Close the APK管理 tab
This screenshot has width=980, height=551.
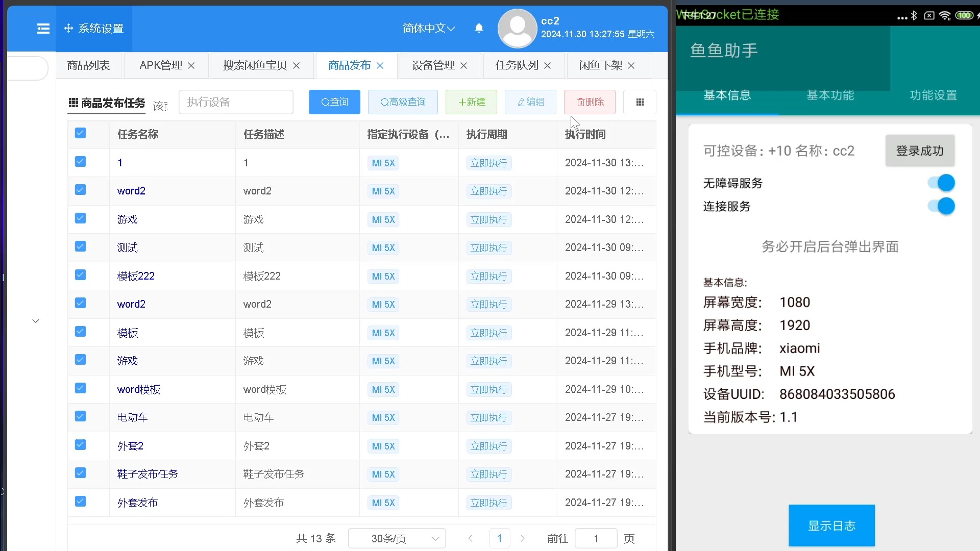click(191, 66)
